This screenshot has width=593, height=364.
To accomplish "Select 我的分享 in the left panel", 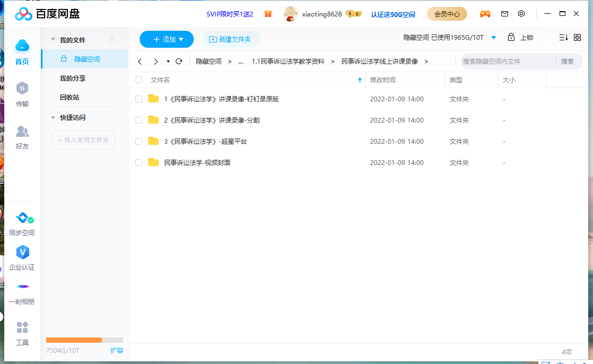I will pos(73,79).
